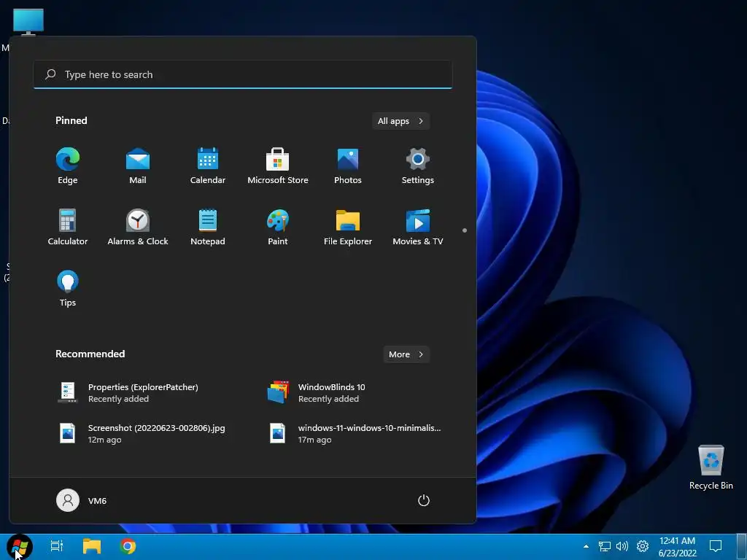This screenshot has height=560, width=747.
Task: Open the Photos app
Action: (x=348, y=166)
